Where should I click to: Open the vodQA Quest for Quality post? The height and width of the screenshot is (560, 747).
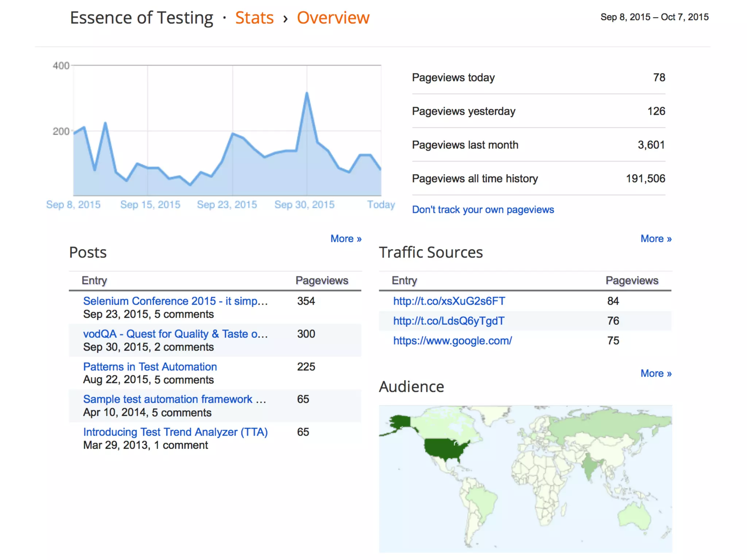[x=175, y=334]
